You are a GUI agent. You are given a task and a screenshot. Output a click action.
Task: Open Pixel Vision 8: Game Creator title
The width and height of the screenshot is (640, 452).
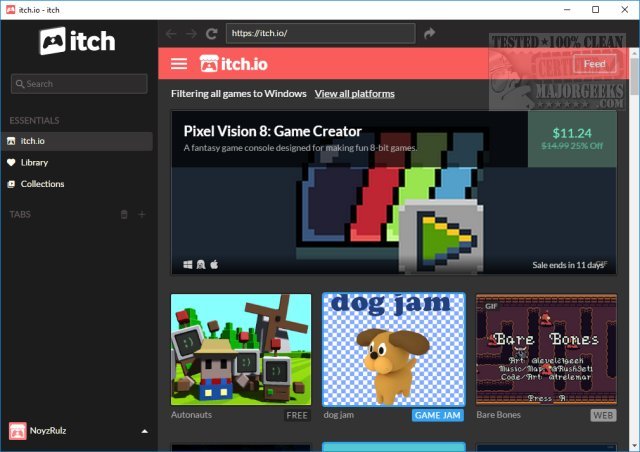tap(272, 131)
